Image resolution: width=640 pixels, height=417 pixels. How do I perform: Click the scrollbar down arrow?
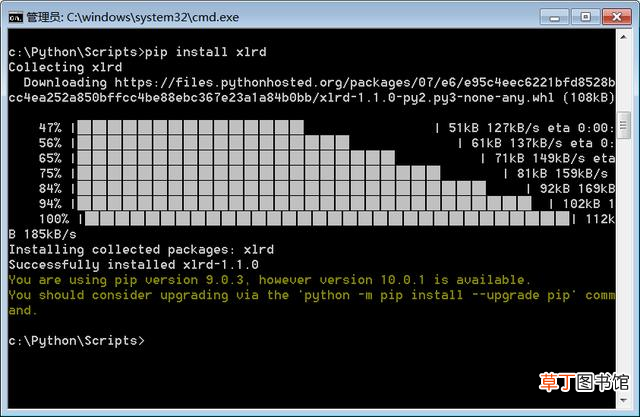[x=623, y=400]
